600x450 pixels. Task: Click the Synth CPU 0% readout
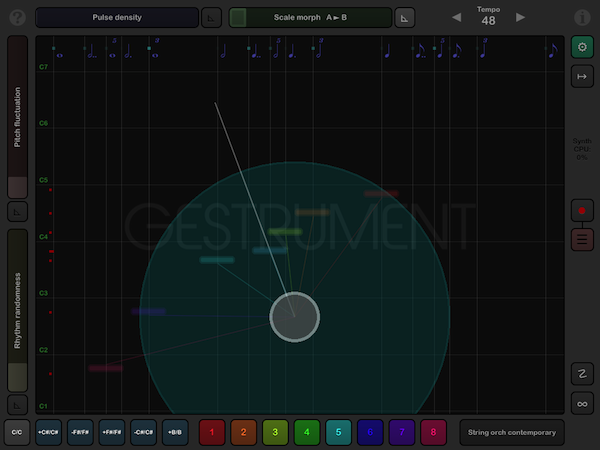582,149
